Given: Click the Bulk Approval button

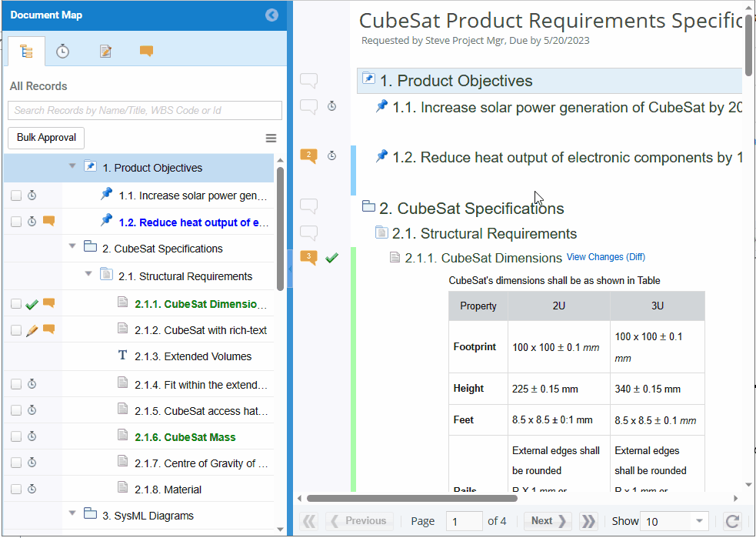Looking at the screenshot, I should click(46, 138).
